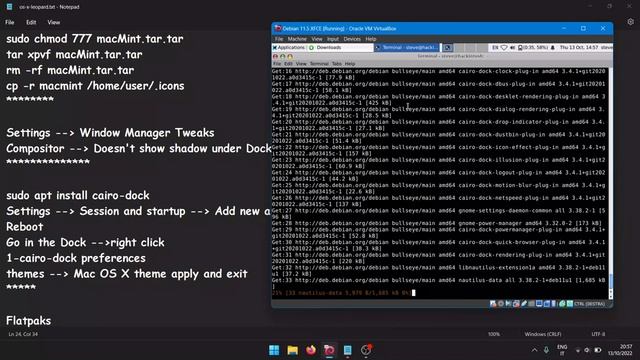
Task: Click the CTRL (DESTRA) host key label
Action: pyautogui.click(x=589, y=304)
